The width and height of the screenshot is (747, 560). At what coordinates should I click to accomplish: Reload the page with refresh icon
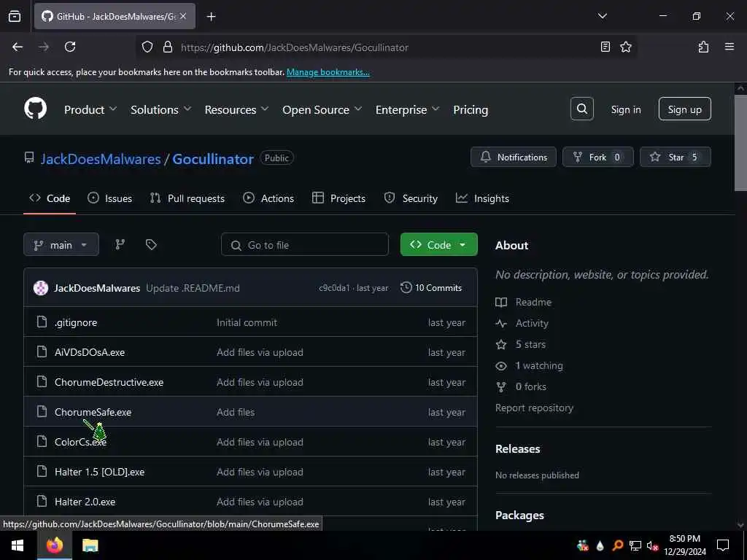(70, 47)
